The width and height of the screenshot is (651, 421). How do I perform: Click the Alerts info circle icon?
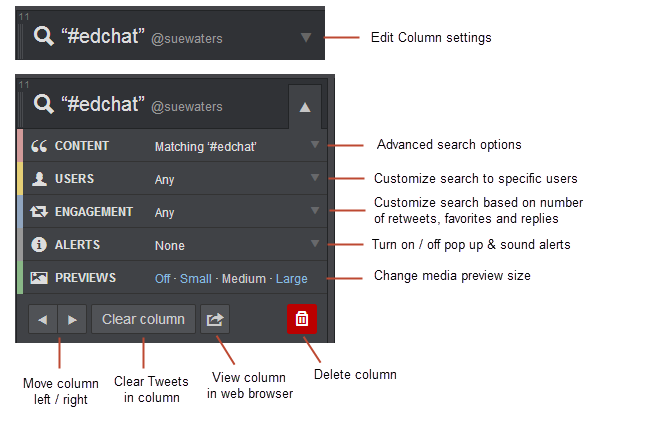coord(40,245)
